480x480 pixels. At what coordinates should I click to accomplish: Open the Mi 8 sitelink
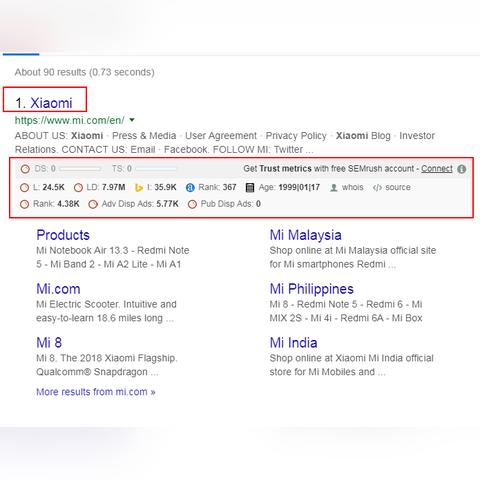[x=49, y=343]
